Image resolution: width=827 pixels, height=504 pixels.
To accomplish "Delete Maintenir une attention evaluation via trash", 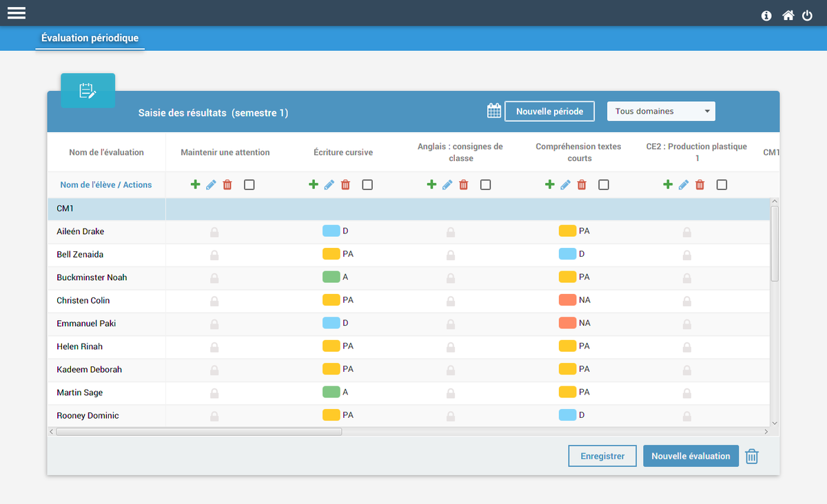I will tap(227, 185).
